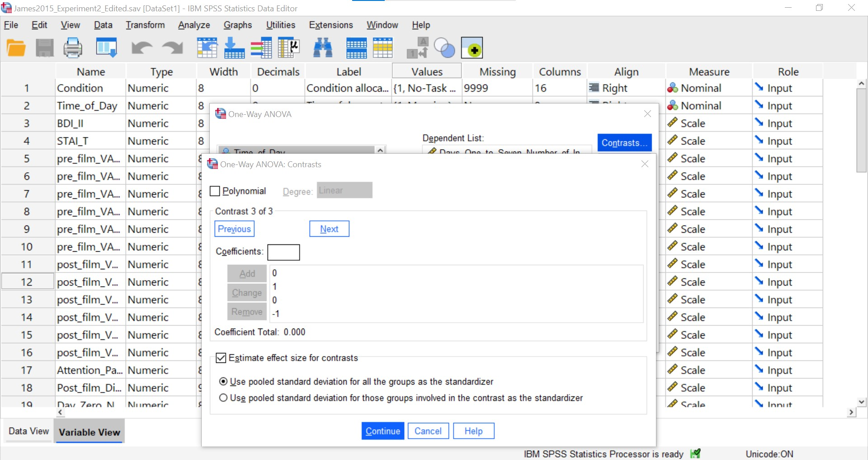Open the Graphs menu

click(x=238, y=25)
